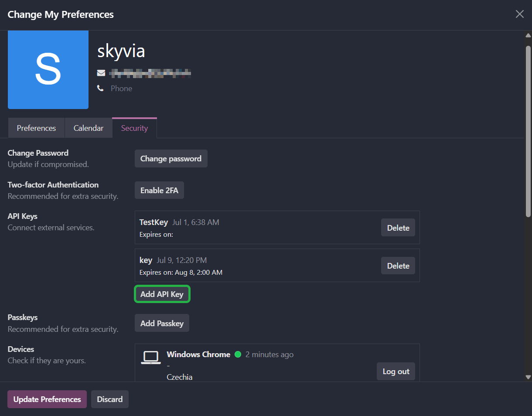Click the 'Change Password' section label
The image size is (532, 416).
click(38, 153)
